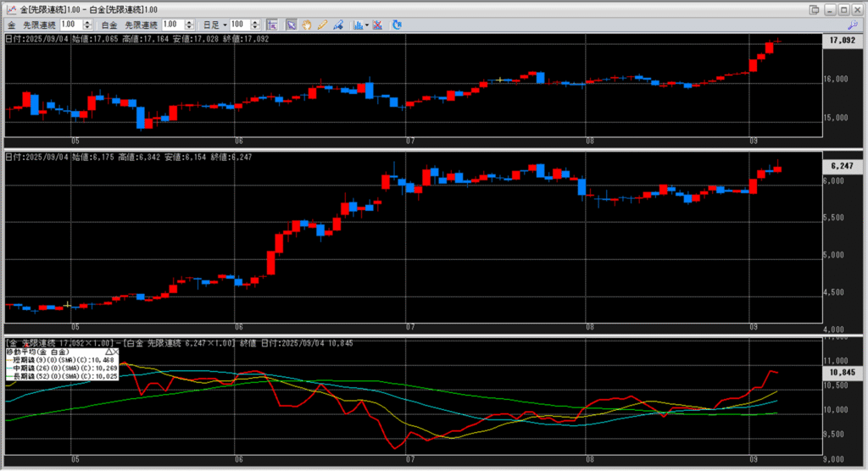The image size is (868, 471).
Task: Open the technical indicator chart icon
Action: point(357,25)
